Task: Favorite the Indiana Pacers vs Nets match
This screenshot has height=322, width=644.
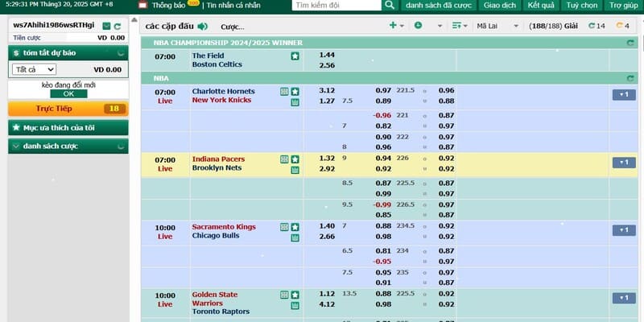Action: 295,159
